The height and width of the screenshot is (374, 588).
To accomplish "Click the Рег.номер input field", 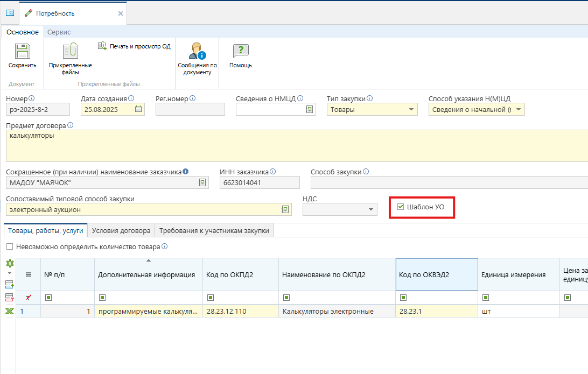I will 190,109.
